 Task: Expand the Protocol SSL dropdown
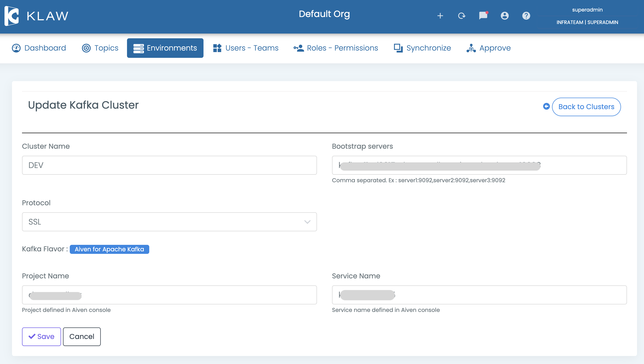169,222
